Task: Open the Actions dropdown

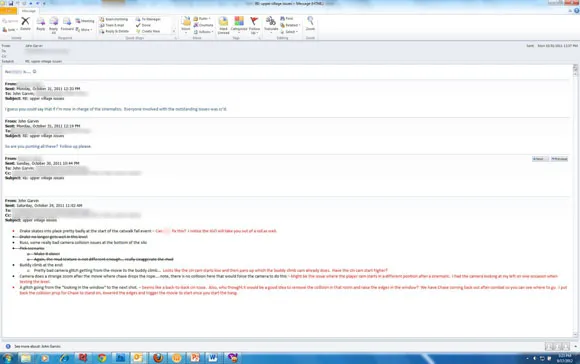Action: click(x=204, y=32)
